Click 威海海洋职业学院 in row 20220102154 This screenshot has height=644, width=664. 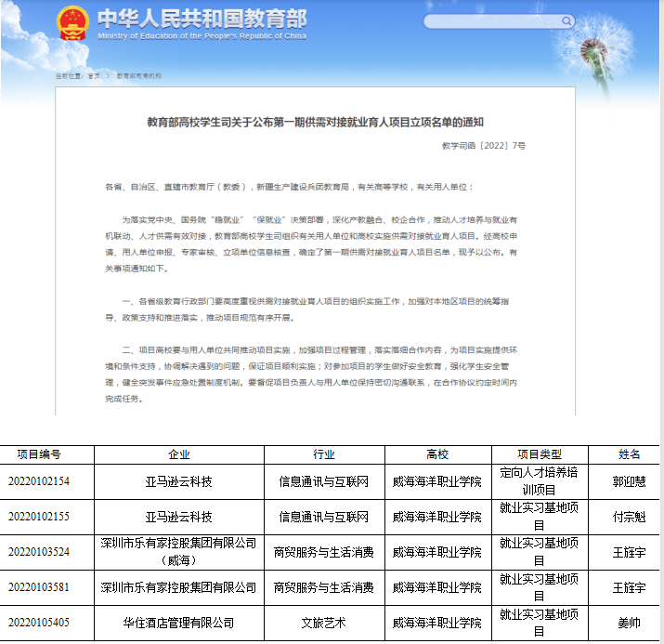coord(437,481)
